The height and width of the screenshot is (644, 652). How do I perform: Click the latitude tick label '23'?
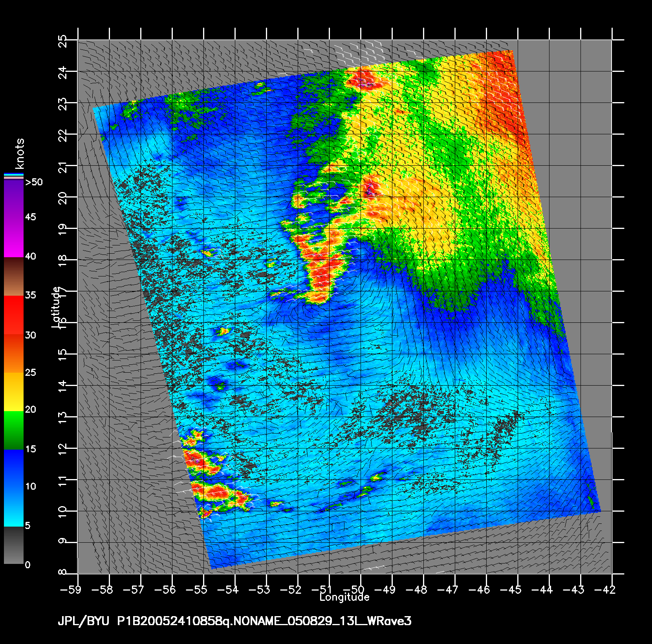63,104
